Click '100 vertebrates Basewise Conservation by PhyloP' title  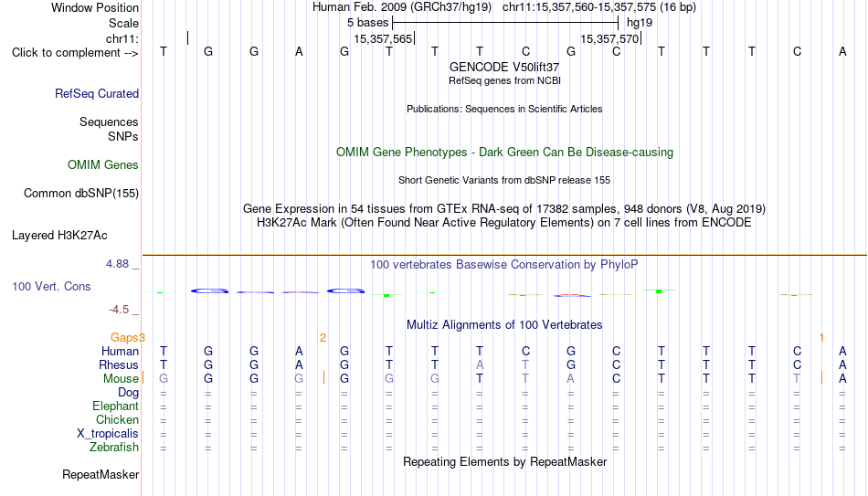tap(504, 265)
